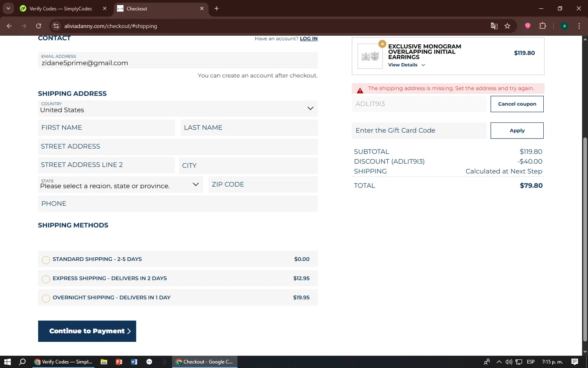Select Standard Shipping 2-5 days radio
This screenshot has width=588, height=368.
(46, 260)
